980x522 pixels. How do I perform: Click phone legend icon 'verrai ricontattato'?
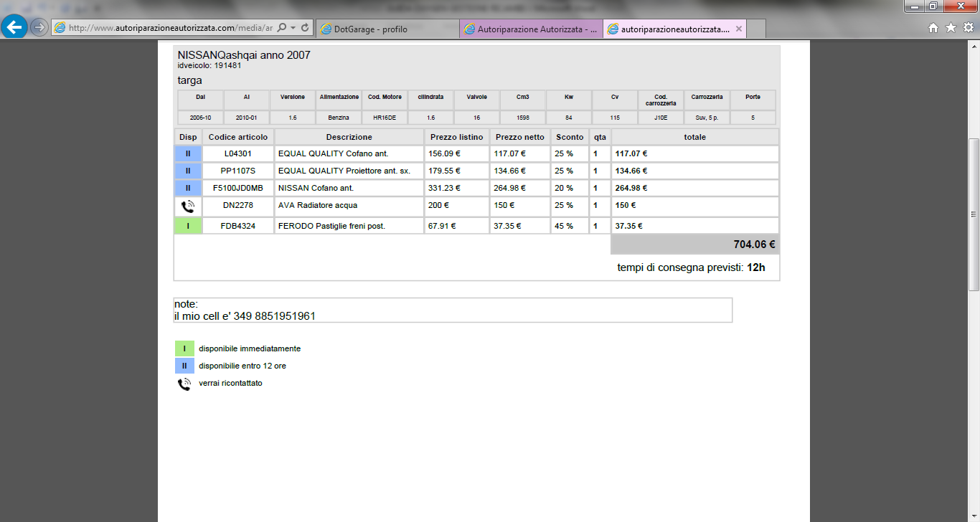point(184,384)
